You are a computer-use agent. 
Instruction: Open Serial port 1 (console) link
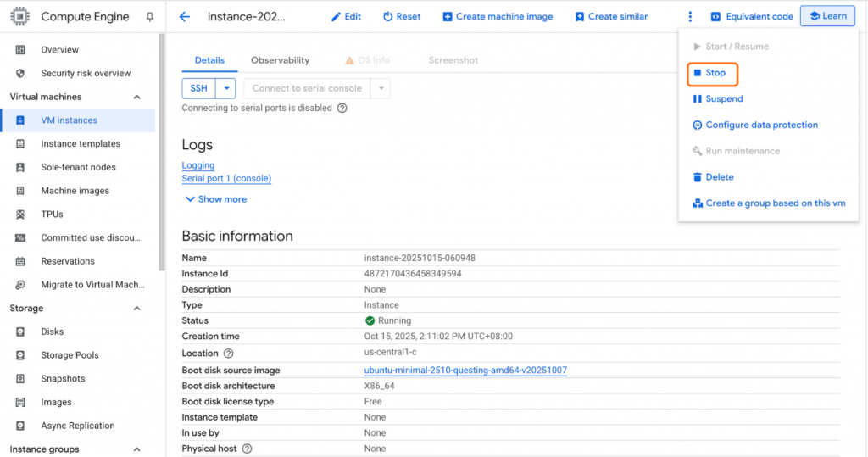226,178
